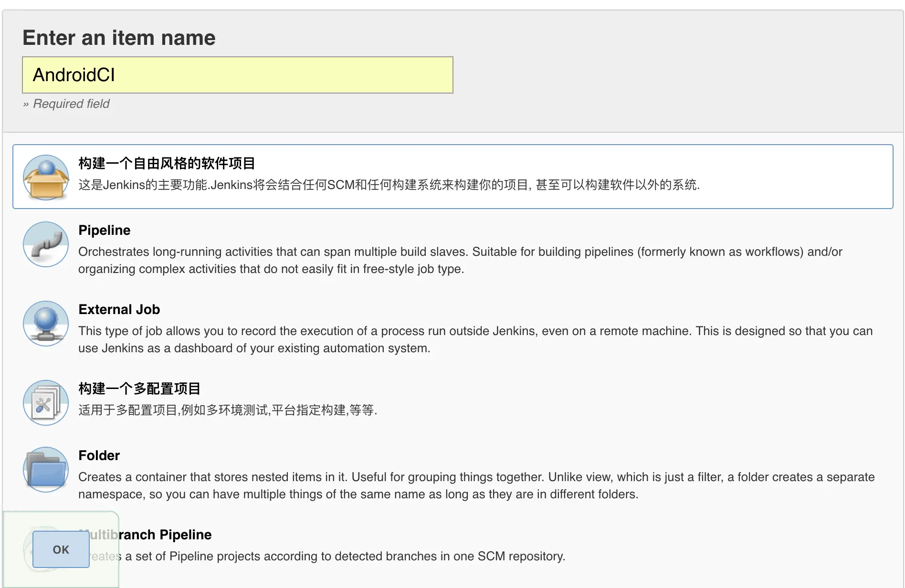905x588 pixels.
Task: Choose 构建一个多配置项目 title
Action: (x=139, y=388)
